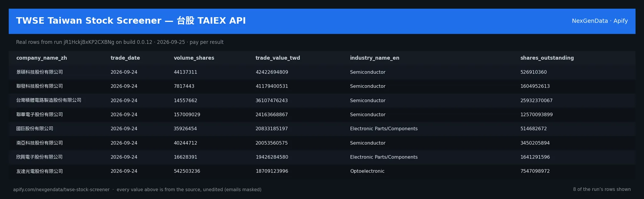Click trade value 20053560575
This screenshot has height=199, width=644.
tap(272, 143)
